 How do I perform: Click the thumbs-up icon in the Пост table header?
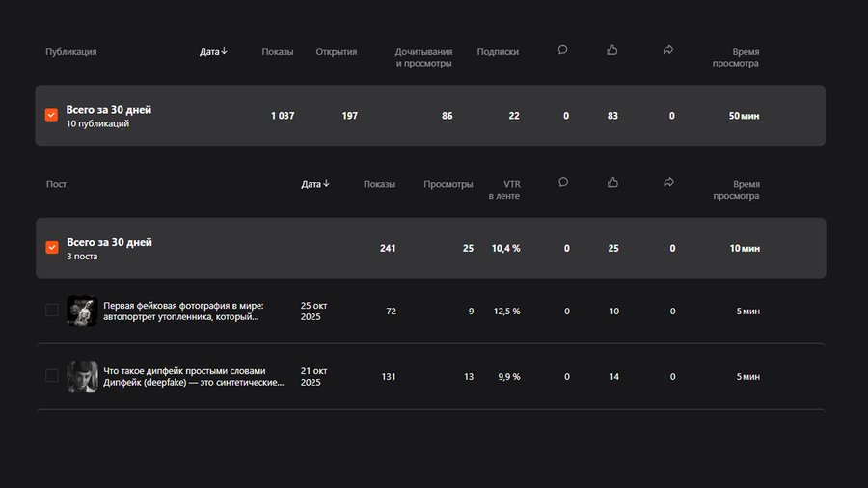pos(612,183)
